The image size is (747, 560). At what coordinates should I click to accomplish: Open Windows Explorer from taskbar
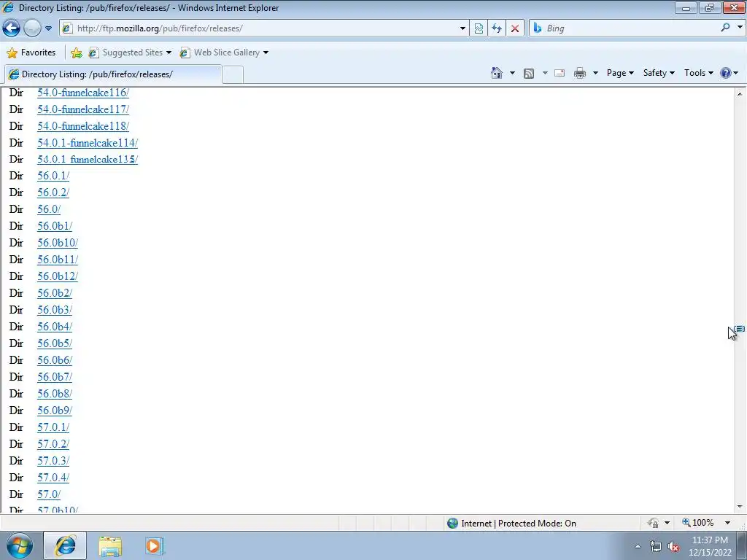[x=110, y=546]
